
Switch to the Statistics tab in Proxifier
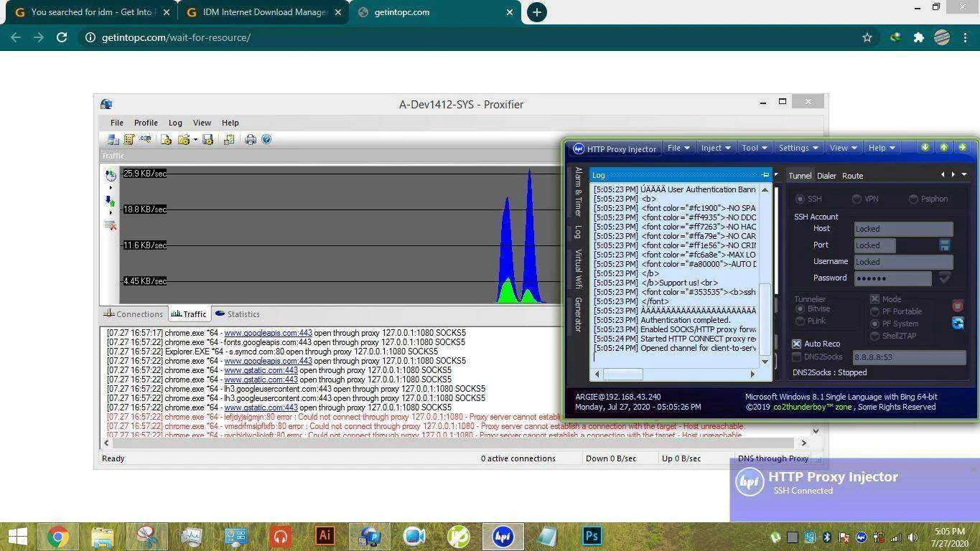[x=238, y=314]
